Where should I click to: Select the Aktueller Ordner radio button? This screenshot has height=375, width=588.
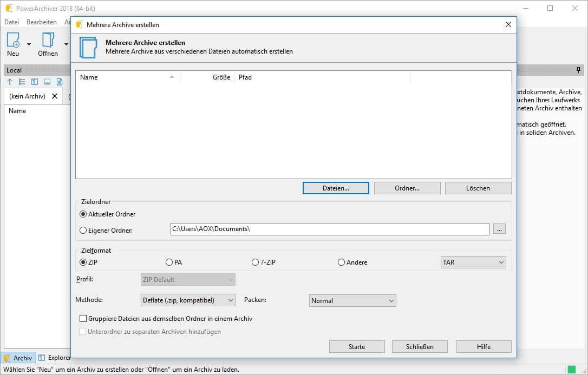[x=83, y=214]
